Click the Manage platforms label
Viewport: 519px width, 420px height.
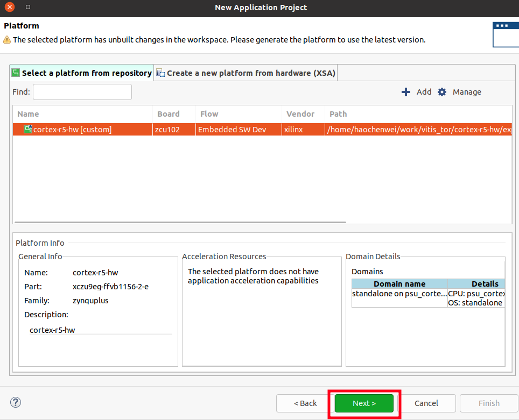467,92
